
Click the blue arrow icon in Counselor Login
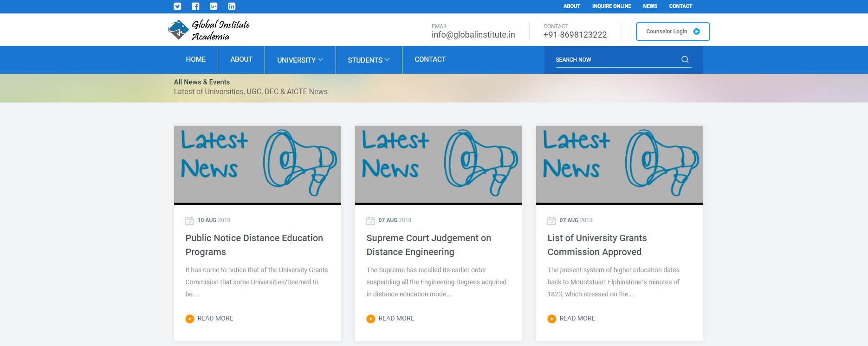point(696,32)
